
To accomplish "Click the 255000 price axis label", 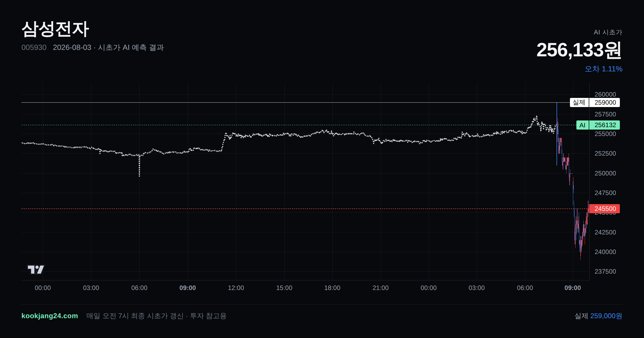I will [605, 134].
